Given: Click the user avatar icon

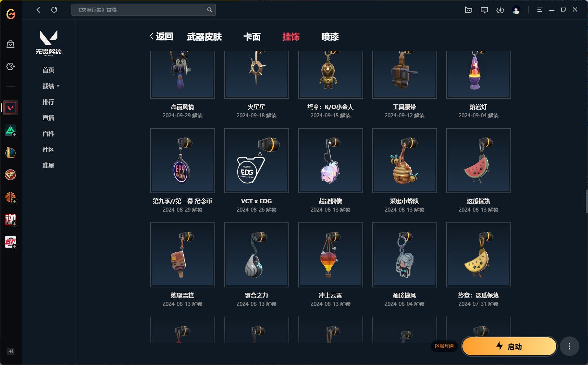Looking at the screenshot, I should click(516, 10).
